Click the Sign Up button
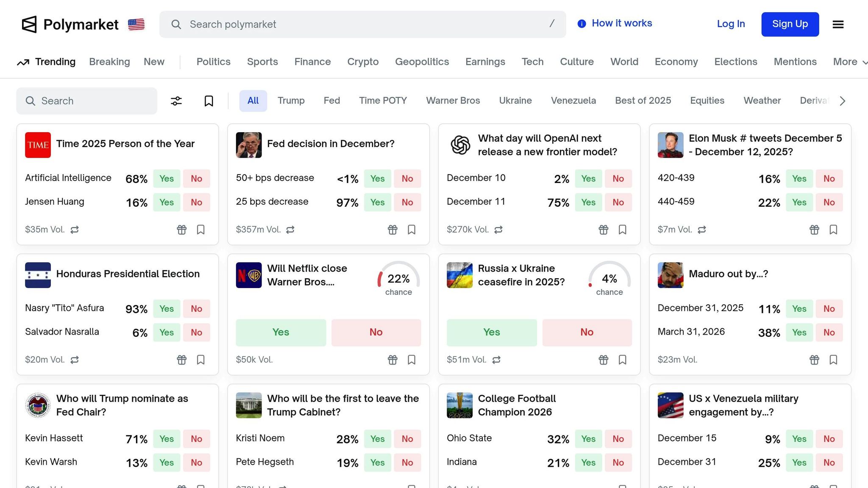 [x=790, y=24]
